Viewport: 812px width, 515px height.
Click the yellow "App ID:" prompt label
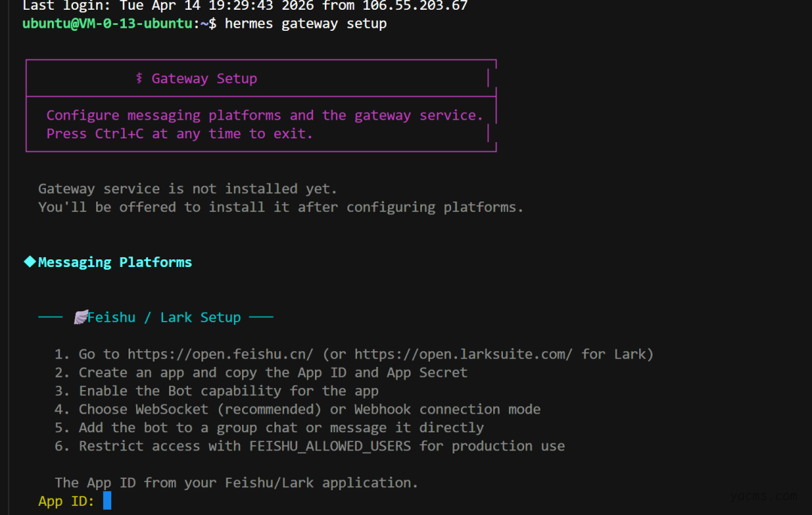pos(66,501)
